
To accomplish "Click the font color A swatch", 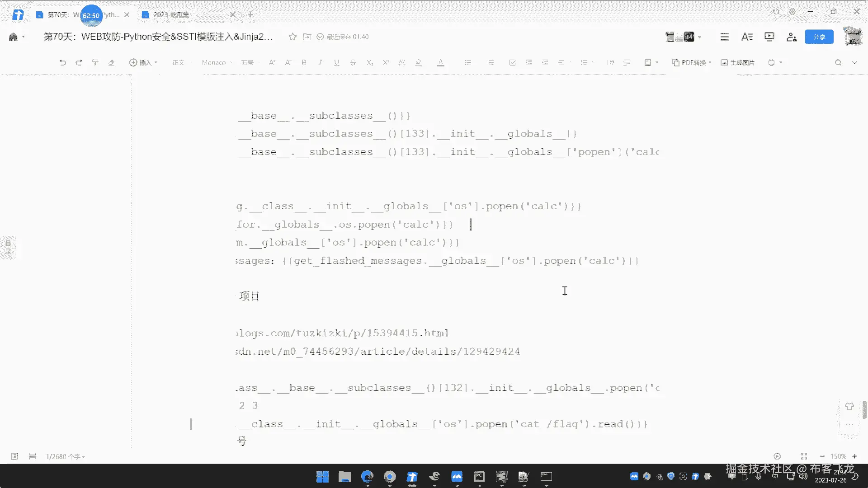I will tap(440, 63).
